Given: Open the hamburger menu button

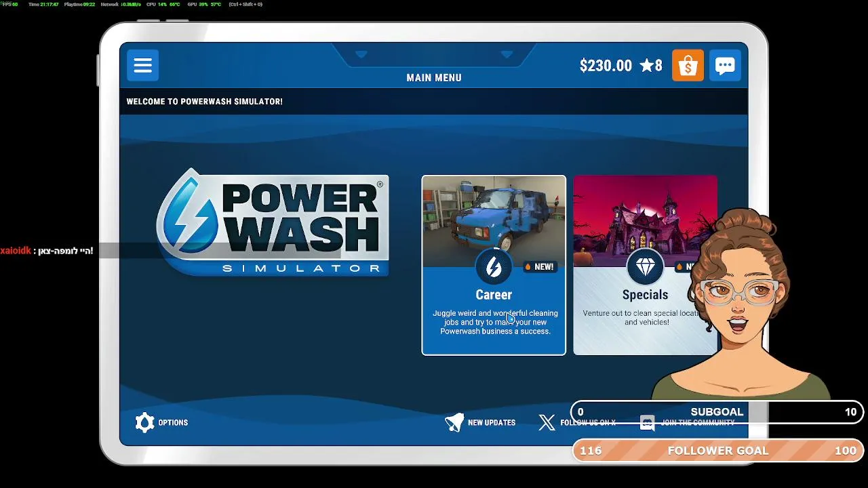Looking at the screenshot, I should pos(142,66).
